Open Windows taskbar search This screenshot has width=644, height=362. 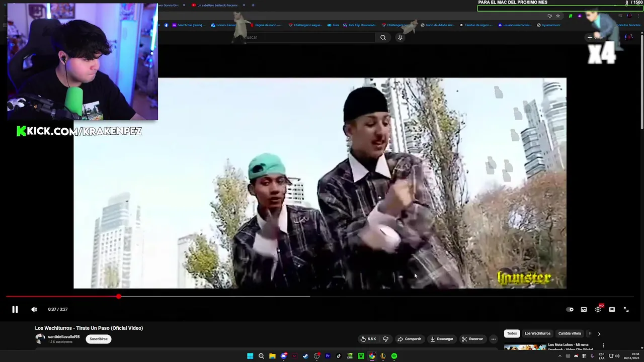click(261, 356)
